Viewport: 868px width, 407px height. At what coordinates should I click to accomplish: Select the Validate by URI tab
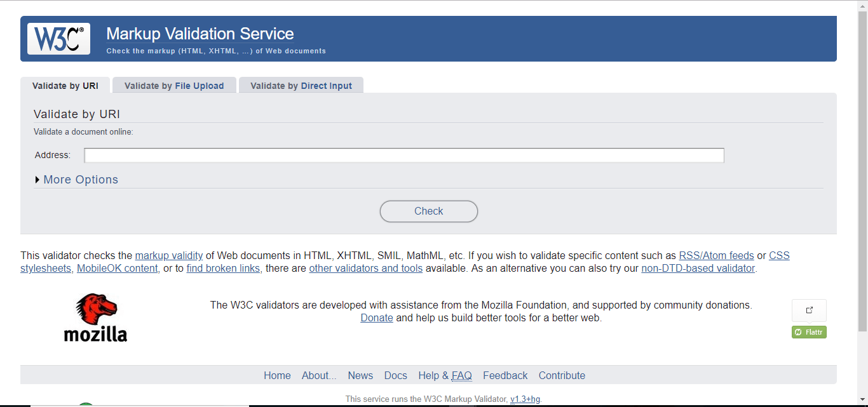pyautogui.click(x=65, y=86)
